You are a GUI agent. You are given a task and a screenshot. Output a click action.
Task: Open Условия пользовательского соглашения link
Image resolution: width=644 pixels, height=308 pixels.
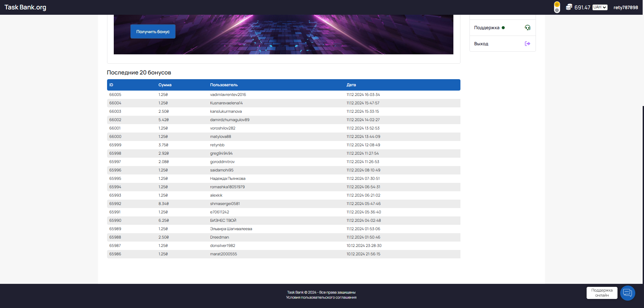[321, 297]
